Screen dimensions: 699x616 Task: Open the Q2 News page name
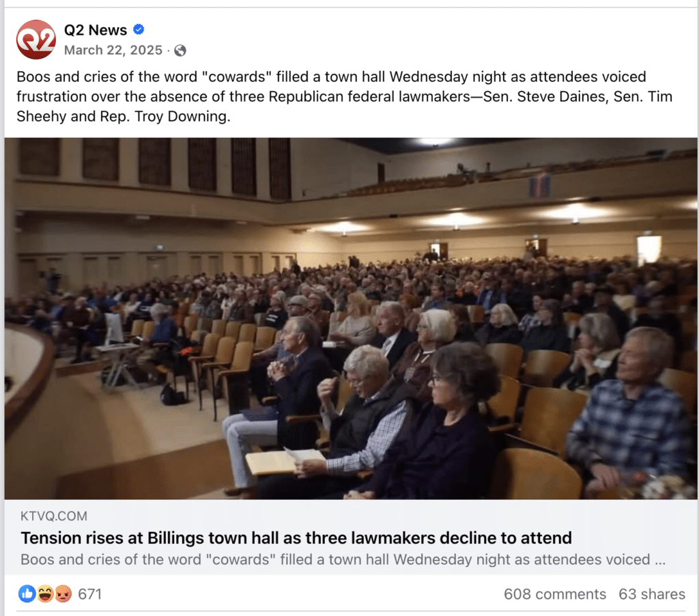pyautogui.click(x=96, y=30)
